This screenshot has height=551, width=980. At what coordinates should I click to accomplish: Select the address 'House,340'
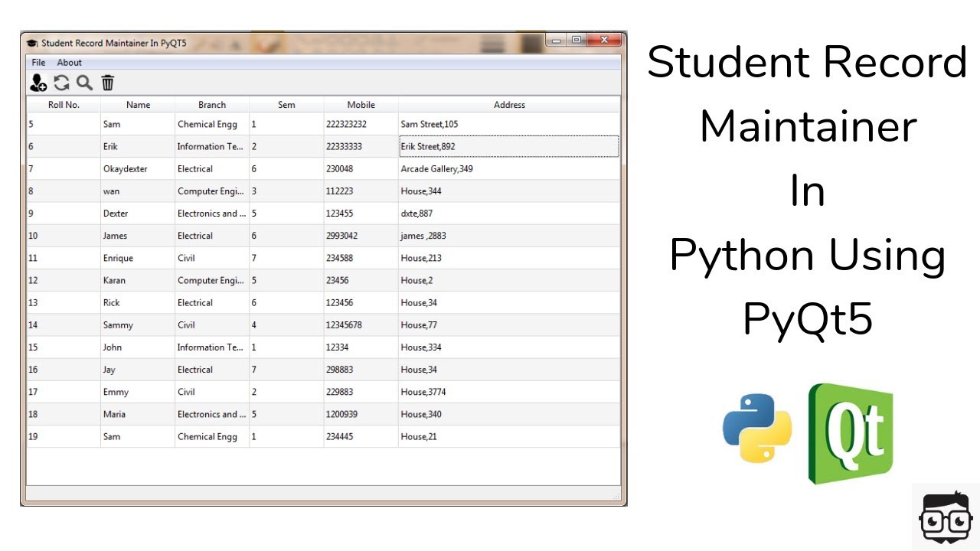[509, 414]
